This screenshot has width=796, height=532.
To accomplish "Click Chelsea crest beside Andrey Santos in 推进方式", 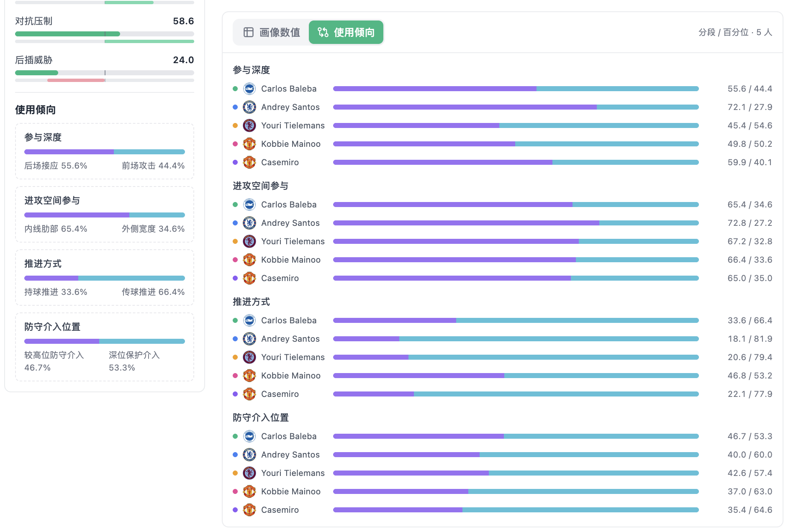I will [249, 339].
